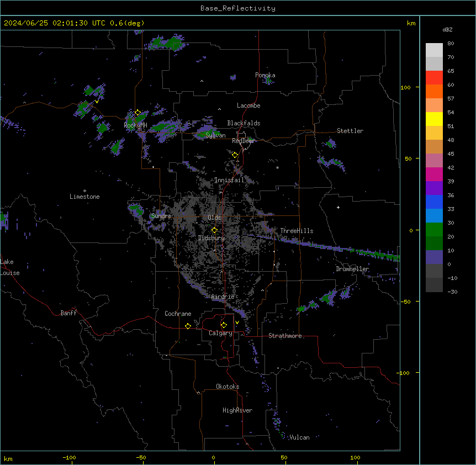Click the magenta 42 dBZ legend color
This screenshot has width=476, height=465.
434,174
